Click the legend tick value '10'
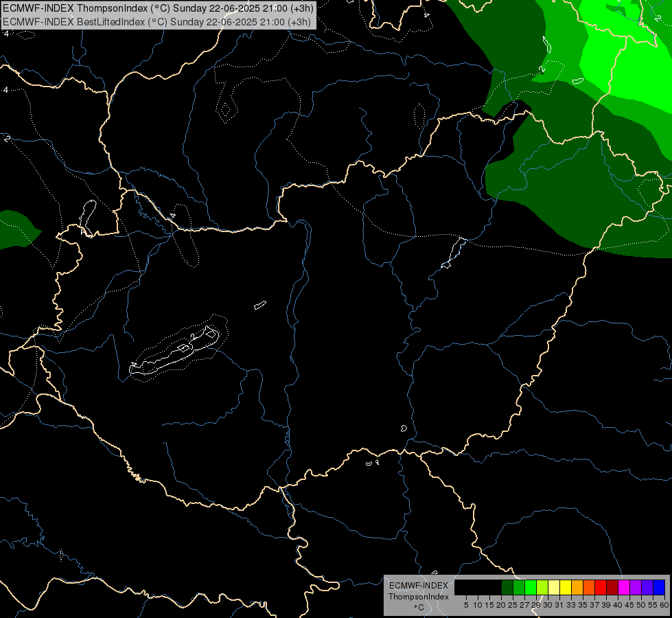This screenshot has width=672, height=618. click(478, 605)
